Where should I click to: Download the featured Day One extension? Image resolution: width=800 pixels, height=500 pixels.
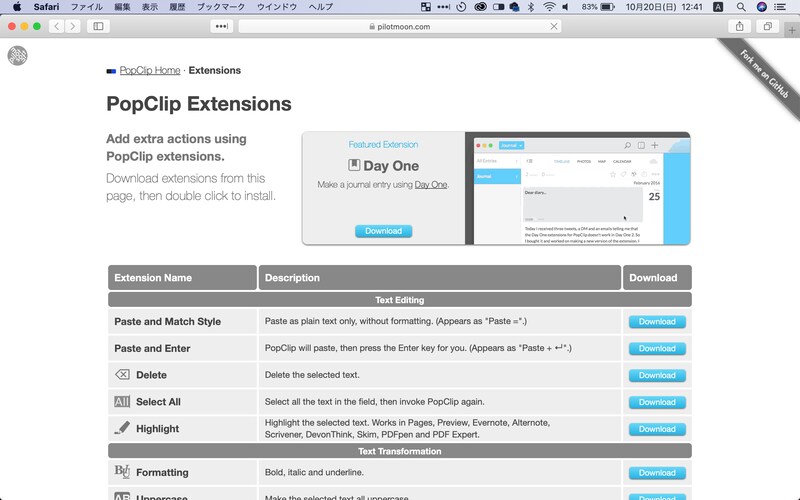click(384, 231)
